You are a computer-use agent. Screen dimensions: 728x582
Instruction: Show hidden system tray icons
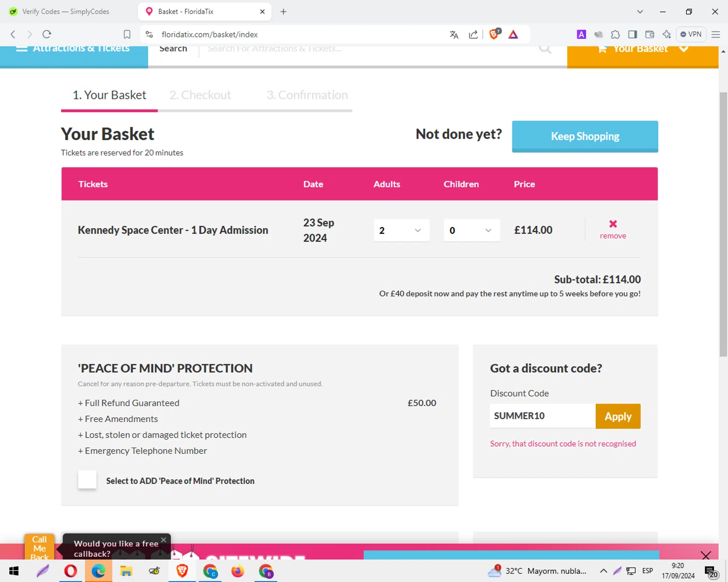[603, 571]
